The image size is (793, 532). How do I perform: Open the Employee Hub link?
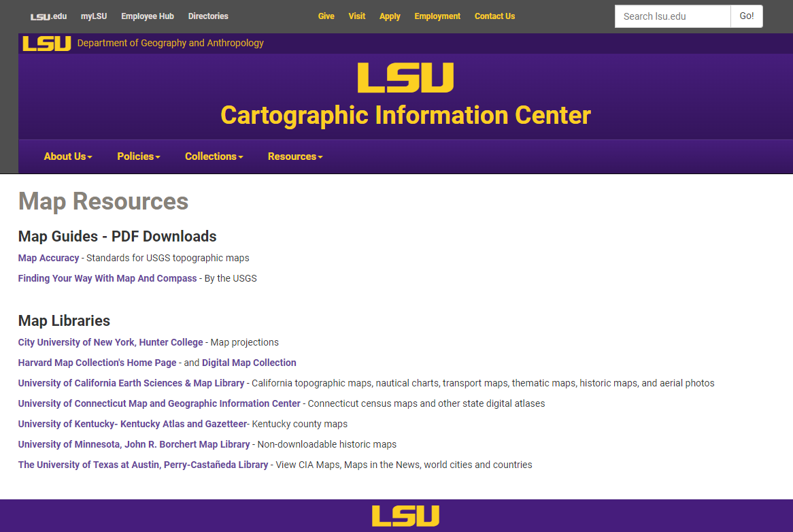click(x=147, y=16)
